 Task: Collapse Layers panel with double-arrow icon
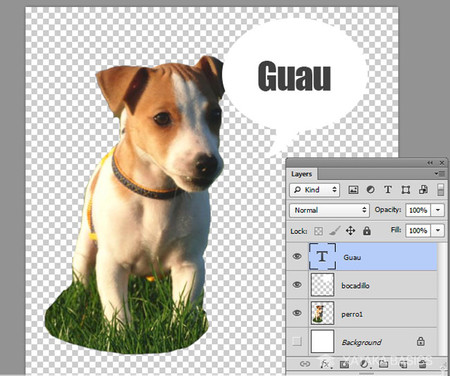pyautogui.click(x=430, y=163)
